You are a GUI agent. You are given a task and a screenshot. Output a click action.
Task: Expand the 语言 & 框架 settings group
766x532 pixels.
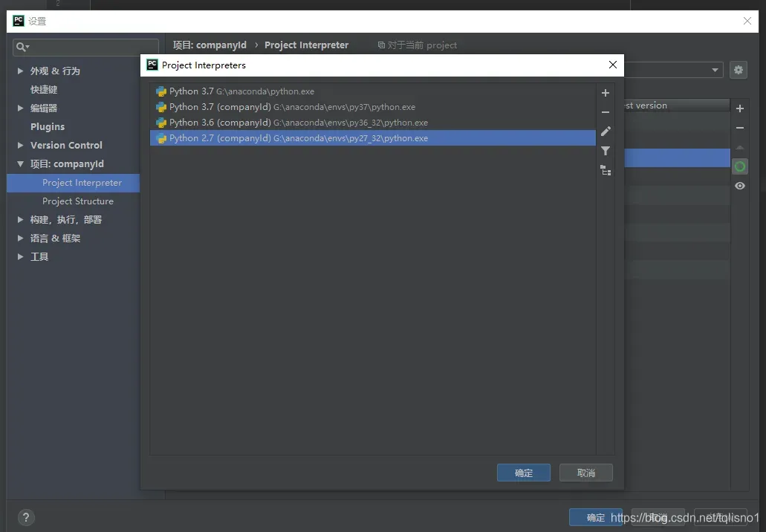point(20,238)
